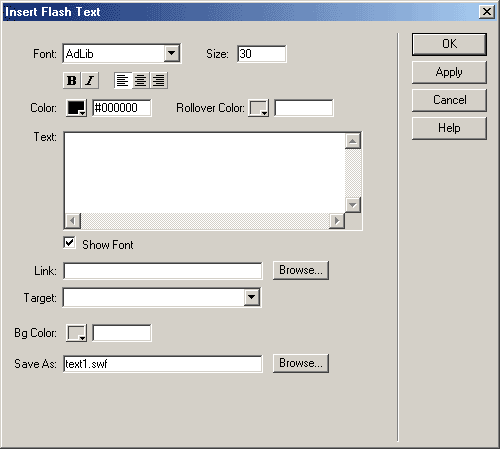Screen dimensions: 500x449
Task: Click Browse next to the Link field
Action: [x=301, y=270]
